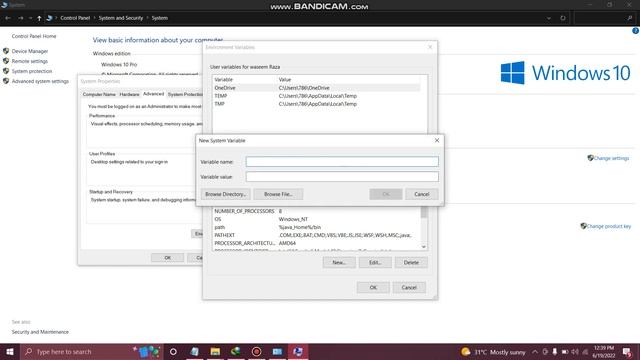
Task: Switch to Hardware tab in System Properties
Action: (129, 94)
